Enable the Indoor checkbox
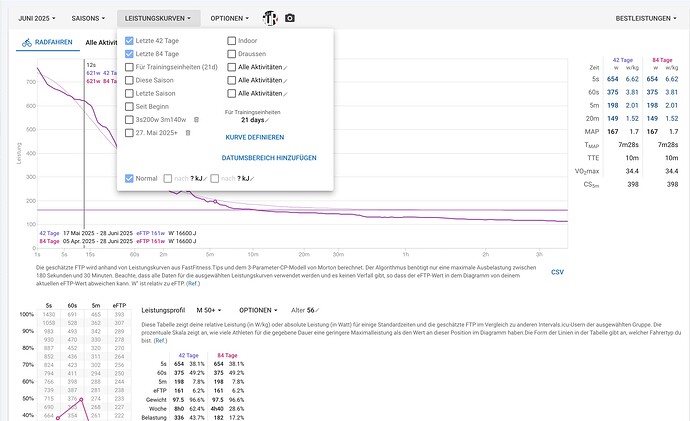The image size is (690, 421). [232, 41]
